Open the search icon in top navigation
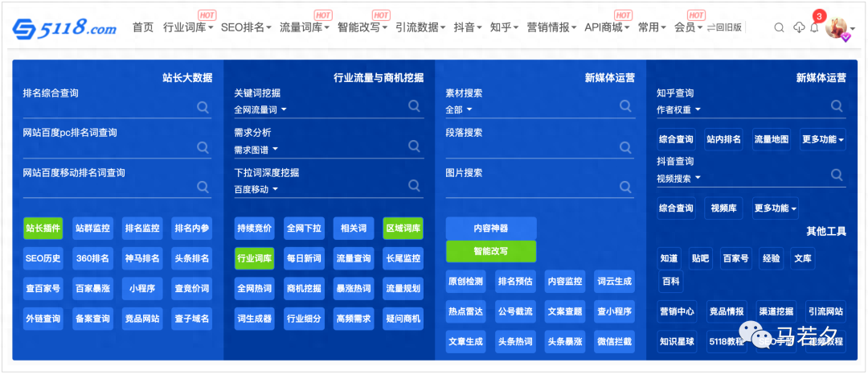The image size is (868, 375). pos(779,27)
